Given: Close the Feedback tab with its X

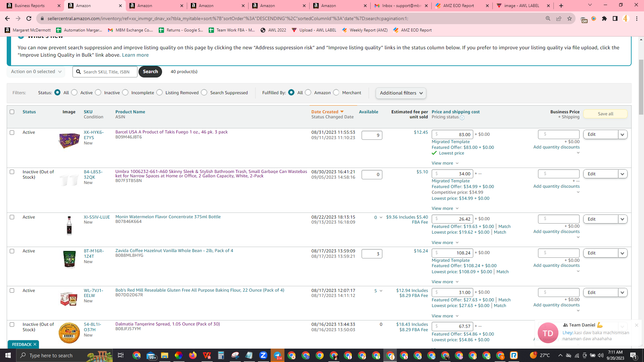Looking at the screenshot, I should pyautogui.click(x=35, y=345).
